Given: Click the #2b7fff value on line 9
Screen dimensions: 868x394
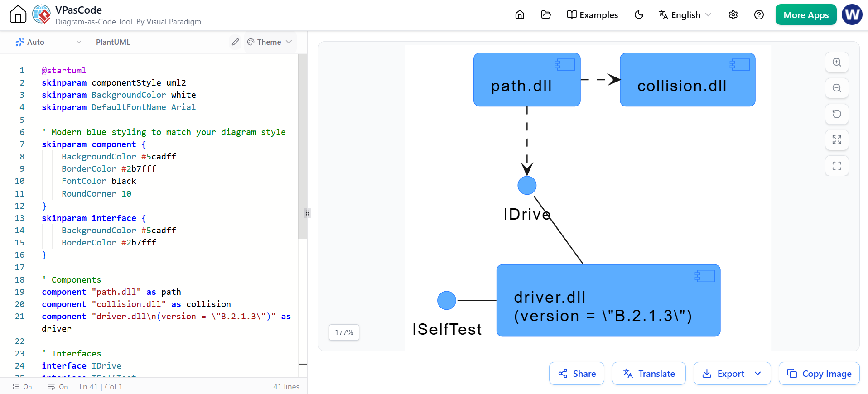Looking at the screenshot, I should (139, 168).
